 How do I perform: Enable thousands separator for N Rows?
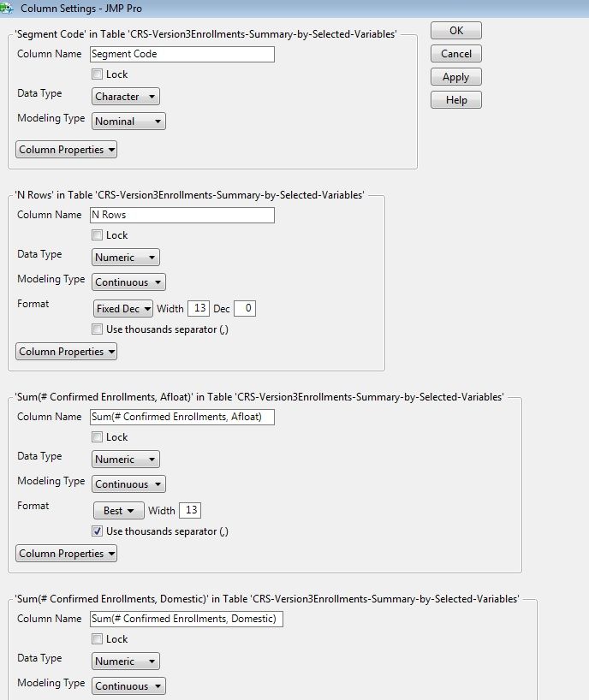(98, 329)
